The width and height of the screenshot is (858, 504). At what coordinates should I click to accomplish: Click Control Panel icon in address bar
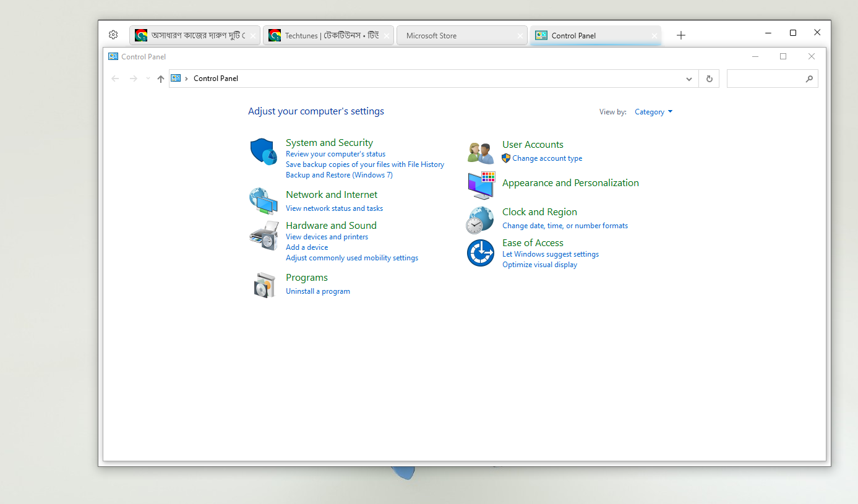[176, 79]
